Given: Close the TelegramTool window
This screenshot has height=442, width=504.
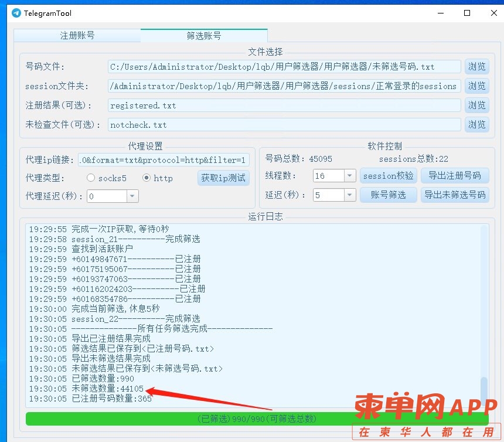Looking at the screenshot, I should tap(494, 13).
